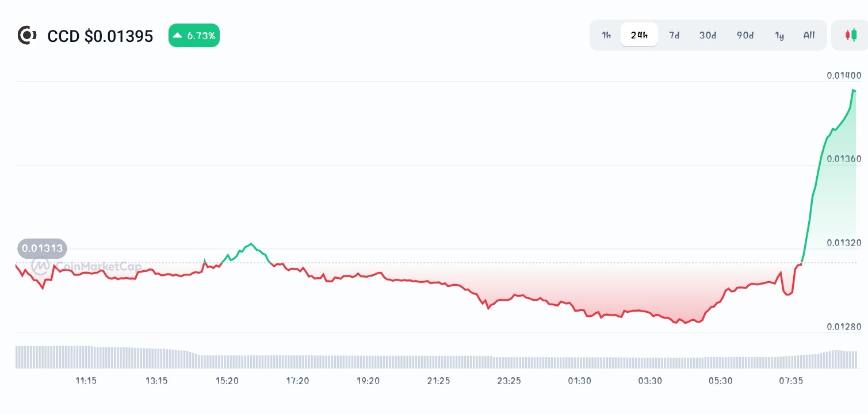
Task: Click the 05:30 time axis label
Action: coord(720,381)
